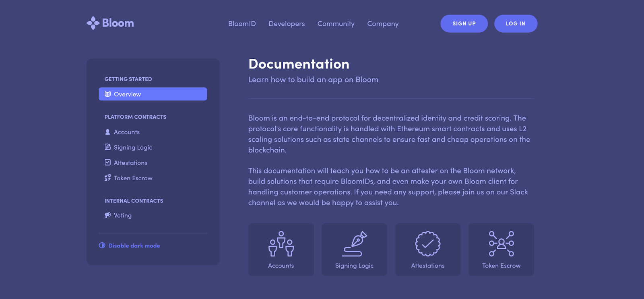Click the checkbox icon beside Attestations
Image resolution: width=644 pixels, height=299 pixels.
click(107, 162)
